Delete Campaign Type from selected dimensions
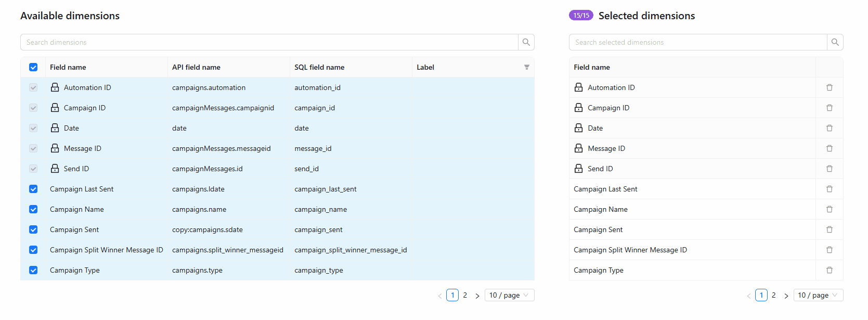 click(x=829, y=270)
